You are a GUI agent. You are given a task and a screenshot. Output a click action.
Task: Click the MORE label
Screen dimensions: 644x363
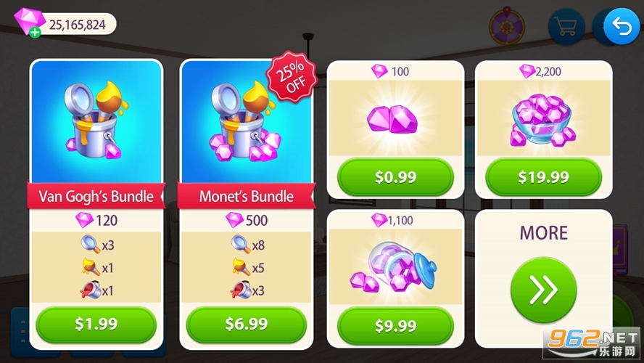(x=544, y=233)
